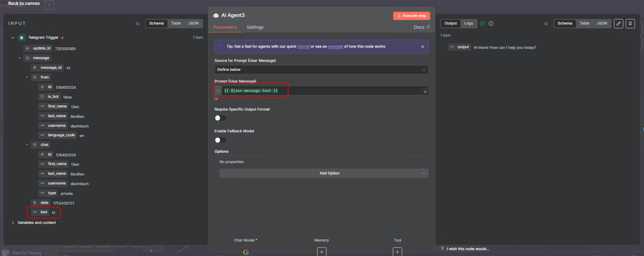Click the output info circle icon
This screenshot has width=644, height=256.
click(x=491, y=23)
